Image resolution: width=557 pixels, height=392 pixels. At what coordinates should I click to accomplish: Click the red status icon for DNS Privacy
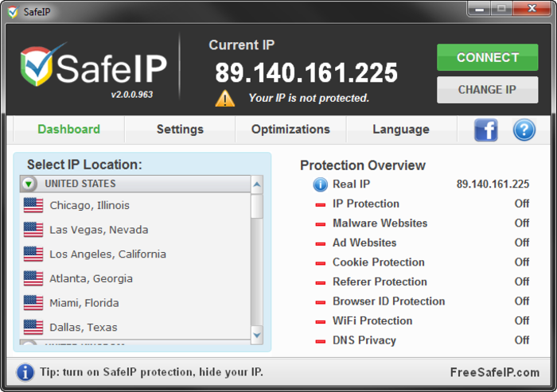[321, 342]
